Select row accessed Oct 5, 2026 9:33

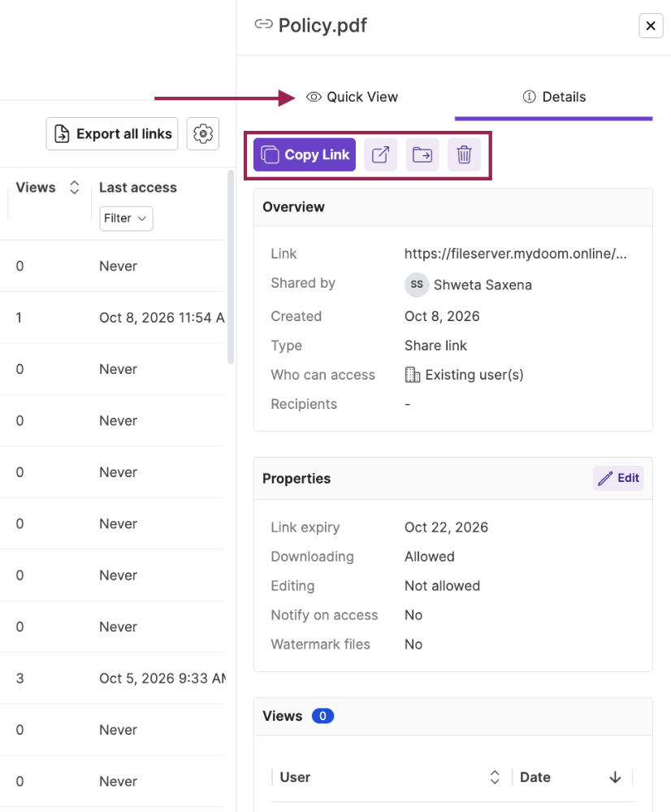(113, 679)
